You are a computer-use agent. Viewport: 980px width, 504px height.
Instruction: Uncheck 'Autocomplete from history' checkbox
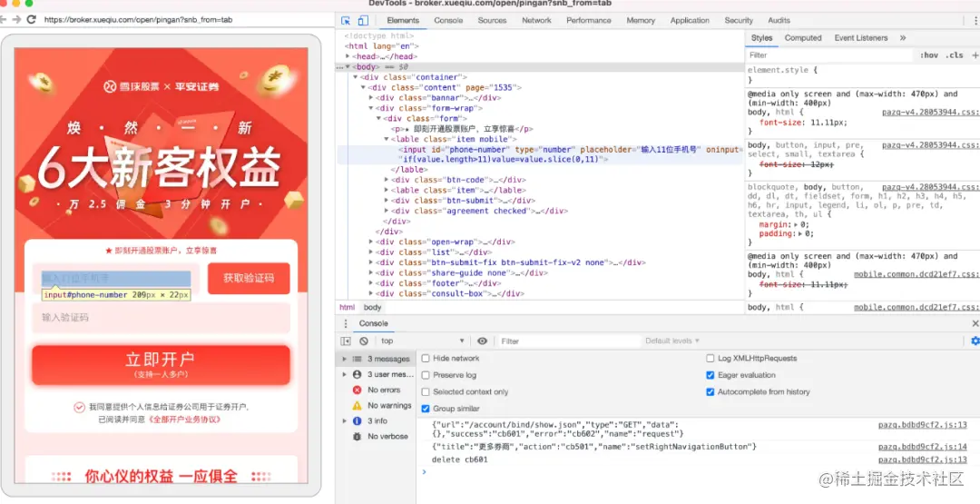tap(710, 392)
